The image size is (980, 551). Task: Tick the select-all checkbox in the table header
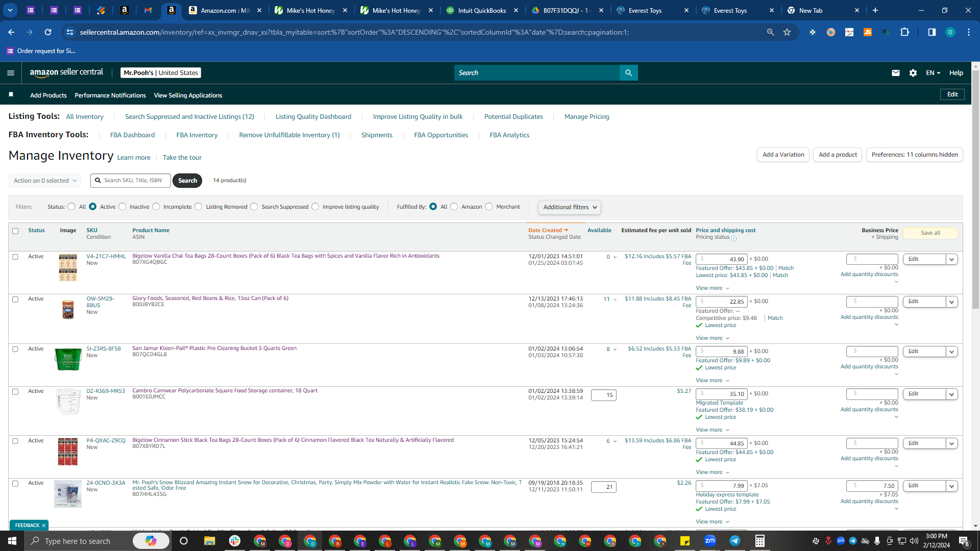[x=15, y=231]
